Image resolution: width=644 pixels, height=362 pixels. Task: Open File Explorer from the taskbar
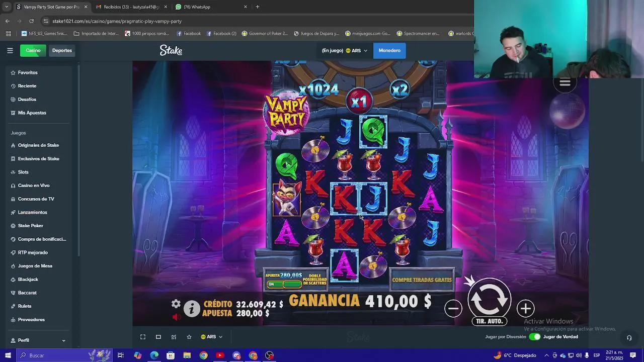pos(187,355)
